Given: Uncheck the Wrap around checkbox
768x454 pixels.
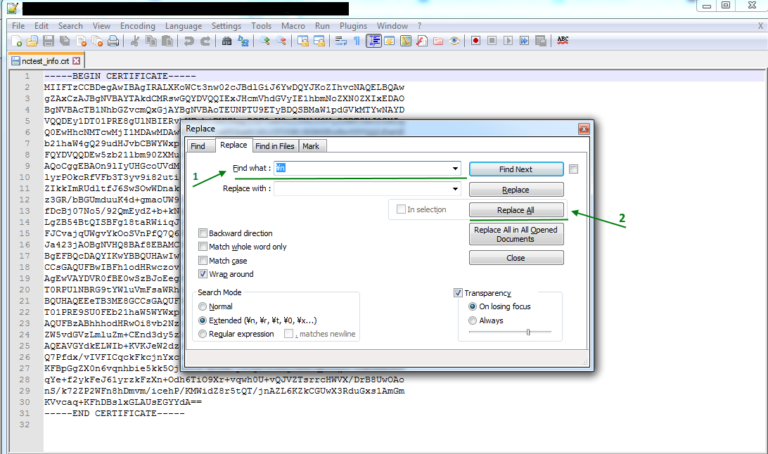Looking at the screenshot, I should (x=203, y=273).
